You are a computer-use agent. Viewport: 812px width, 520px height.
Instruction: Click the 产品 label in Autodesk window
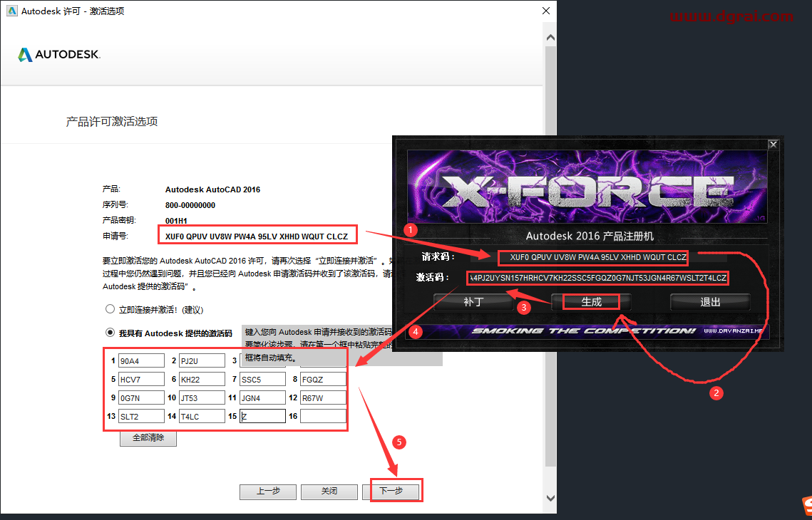pyautogui.click(x=111, y=189)
